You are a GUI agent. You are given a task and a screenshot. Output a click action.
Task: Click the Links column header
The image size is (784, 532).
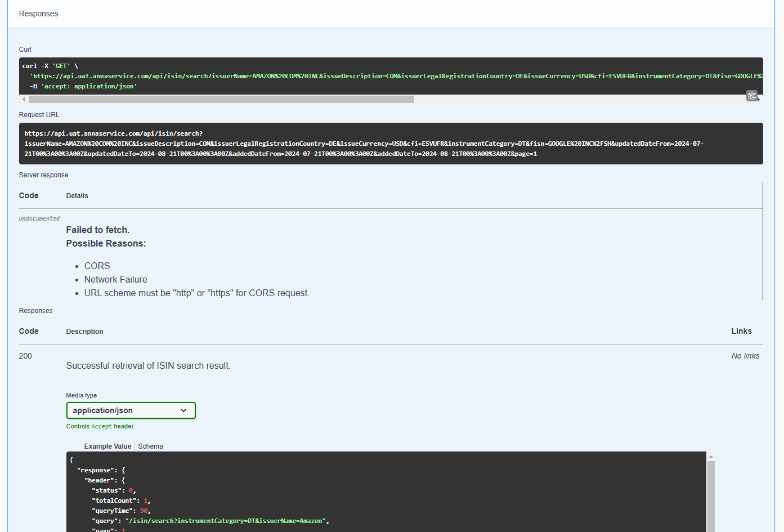tap(741, 331)
